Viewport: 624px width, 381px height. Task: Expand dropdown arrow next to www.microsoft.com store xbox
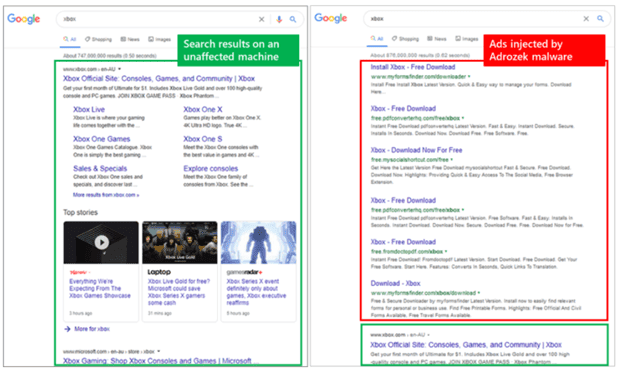click(x=158, y=351)
